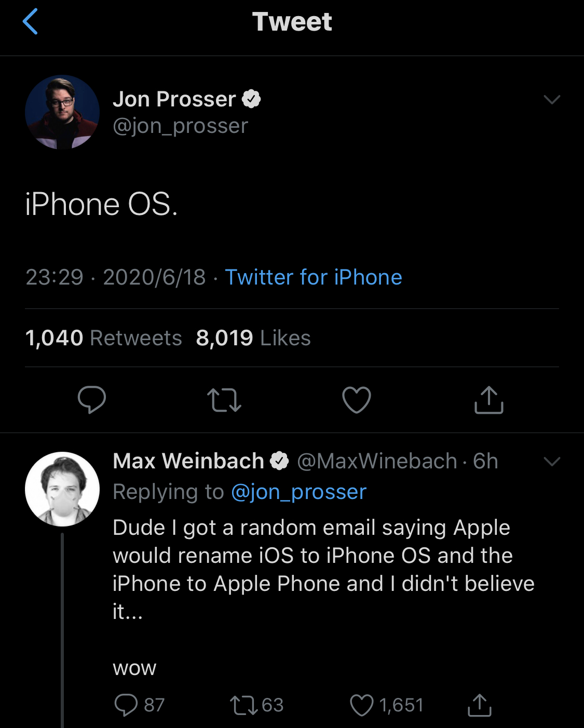Tap the back arrow to leave the tweet
The image size is (584, 728).
click(31, 22)
